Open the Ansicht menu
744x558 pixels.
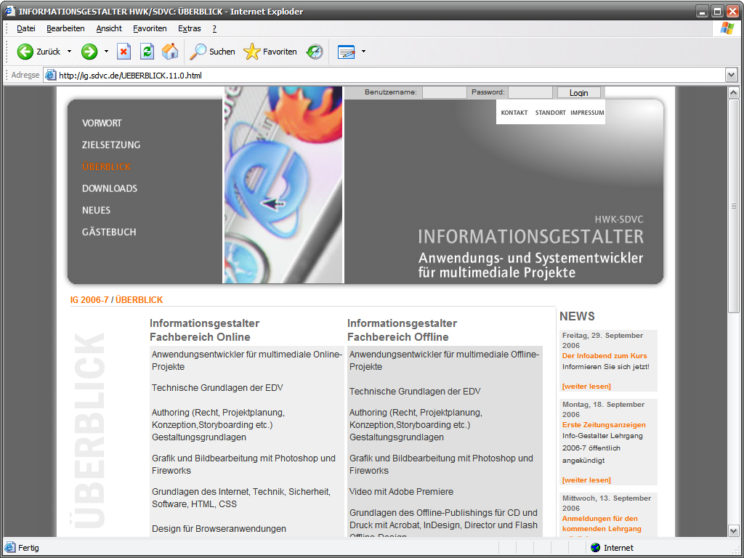109,28
